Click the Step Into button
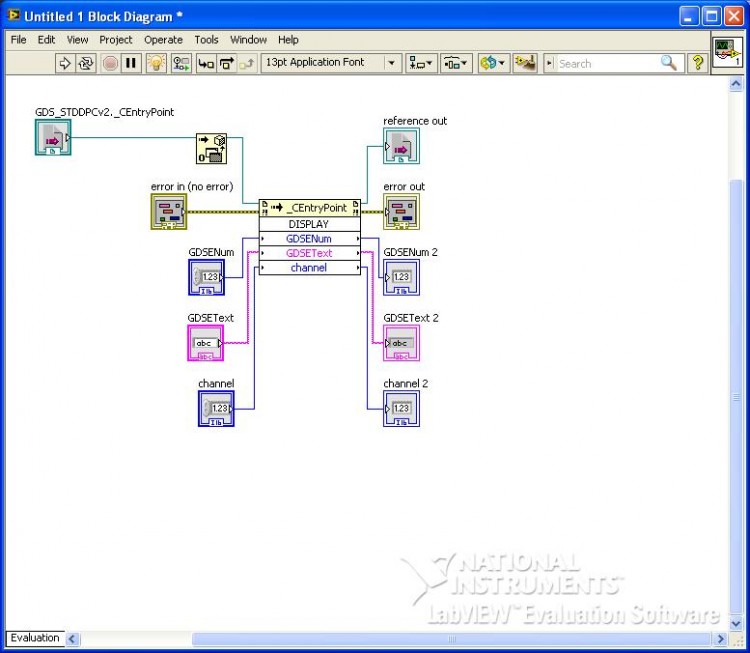 [x=206, y=63]
